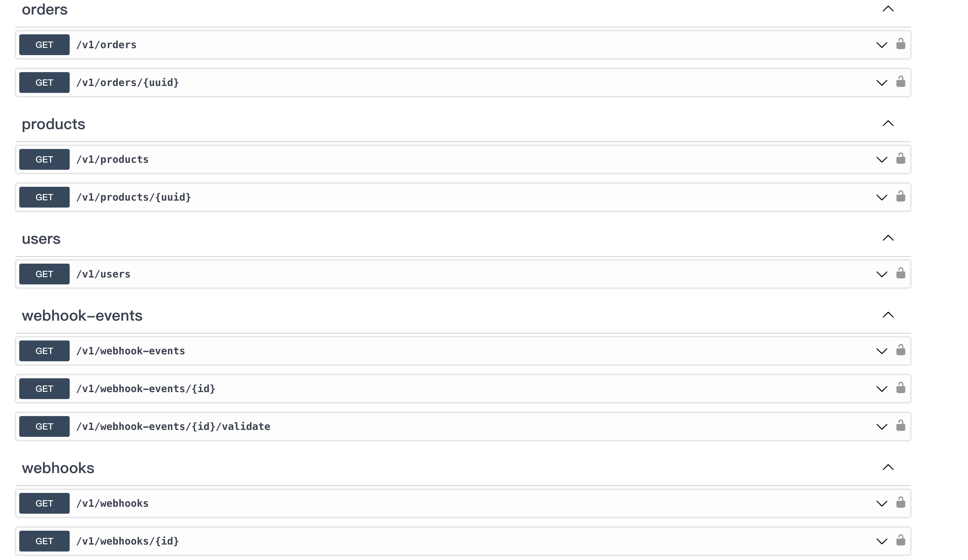Expand /v1/webhooks endpoint chevron
The width and height of the screenshot is (968, 560).
coord(882,504)
